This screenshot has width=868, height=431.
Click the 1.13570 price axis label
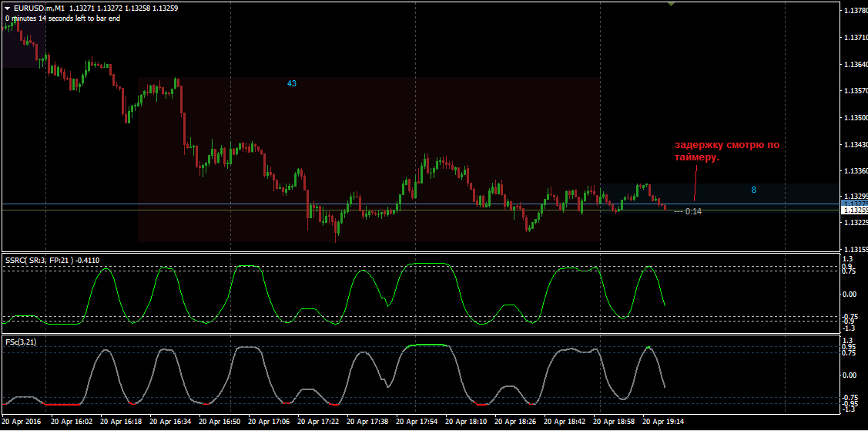pyautogui.click(x=855, y=92)
